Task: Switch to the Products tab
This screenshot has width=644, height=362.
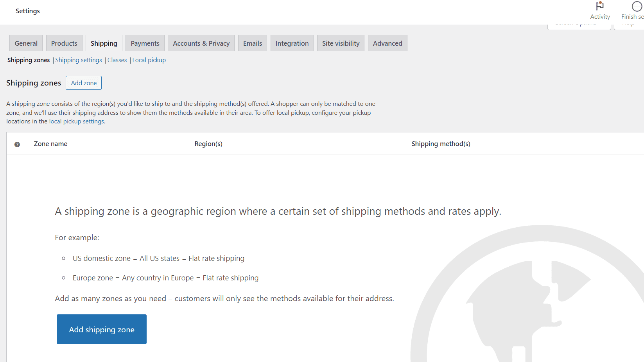Action: click(64, 43)
